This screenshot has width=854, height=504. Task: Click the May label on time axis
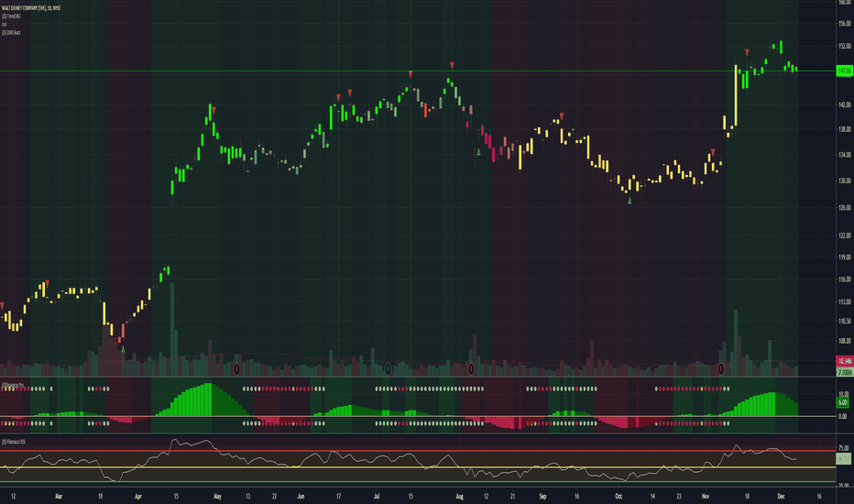click(x=217, y=497)
